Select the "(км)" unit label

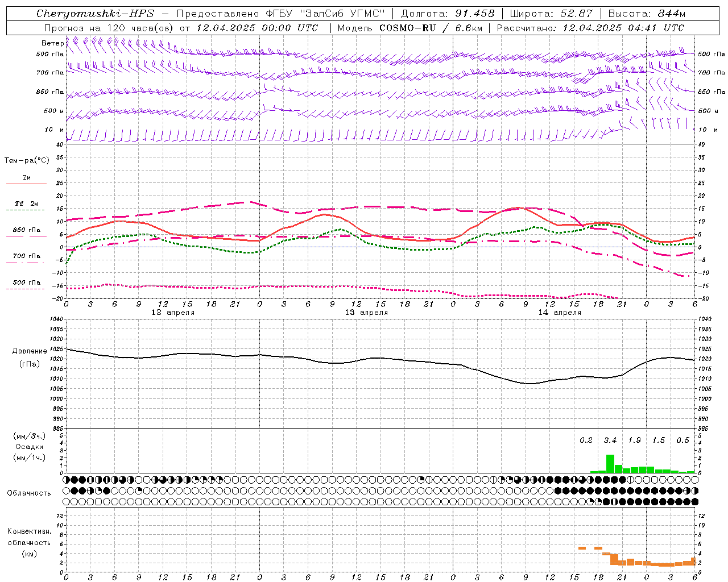point(29,554)
